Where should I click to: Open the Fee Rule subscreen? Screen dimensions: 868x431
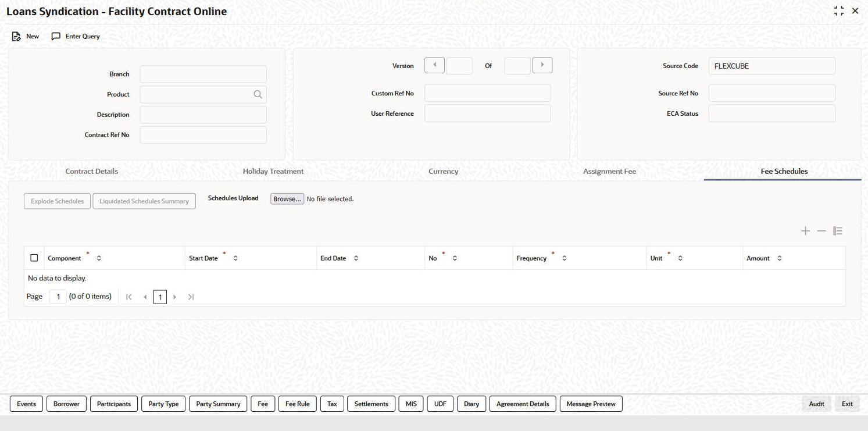pos(298,404)
